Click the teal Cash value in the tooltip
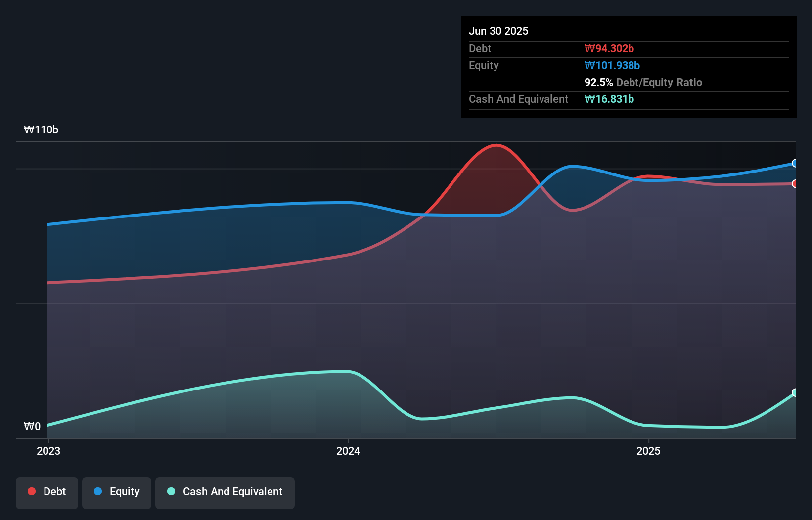The height and width of the screenshot is (520, 812). pos(609,99)
